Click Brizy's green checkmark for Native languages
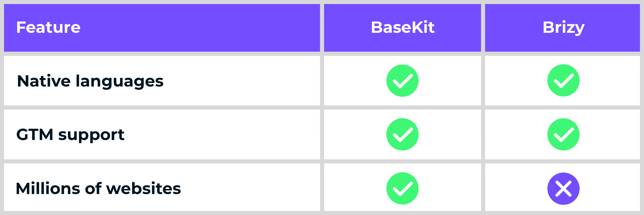 pos(563,80)
